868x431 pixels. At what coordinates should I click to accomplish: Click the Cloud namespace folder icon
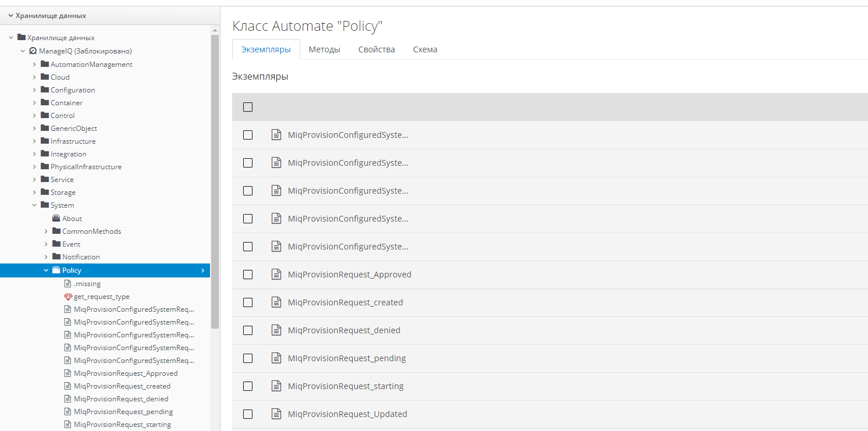click(x=45, y=77)
